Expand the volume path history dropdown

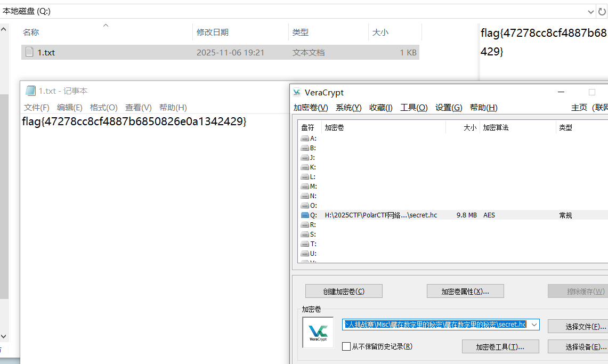point(534,325)
